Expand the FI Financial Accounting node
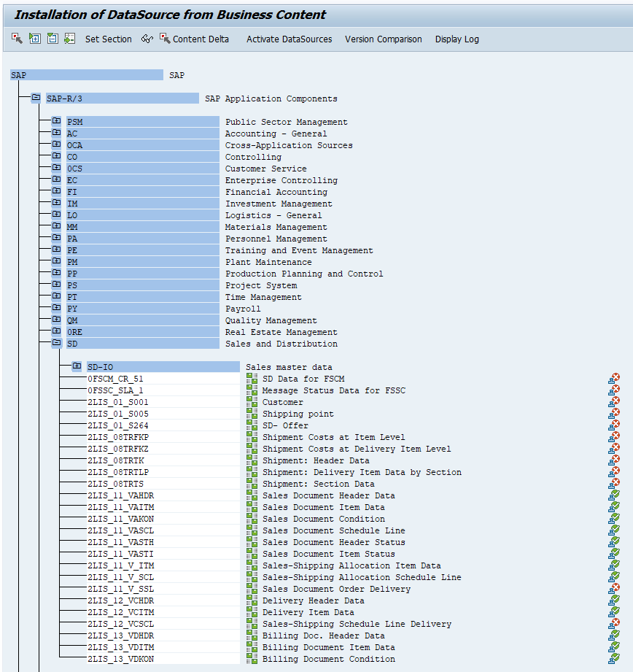Screen dimensions: 633x672 [56, 191]
